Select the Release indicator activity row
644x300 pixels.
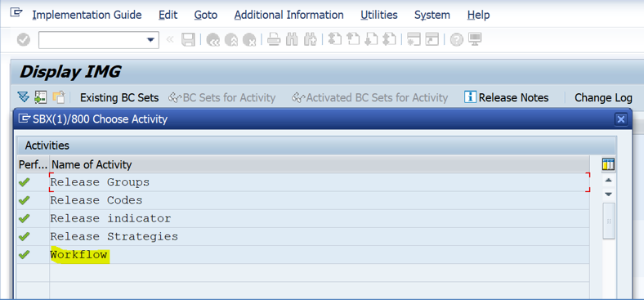tap(320, 218)
